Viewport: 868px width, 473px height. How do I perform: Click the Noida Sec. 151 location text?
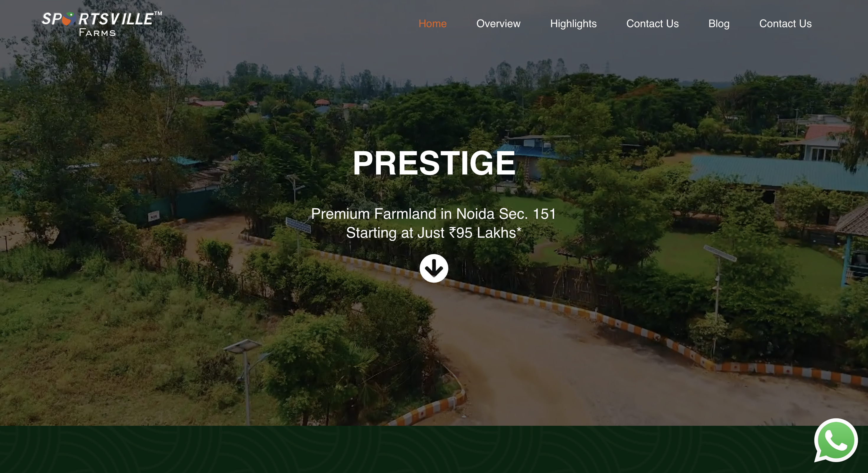(506, 214)
